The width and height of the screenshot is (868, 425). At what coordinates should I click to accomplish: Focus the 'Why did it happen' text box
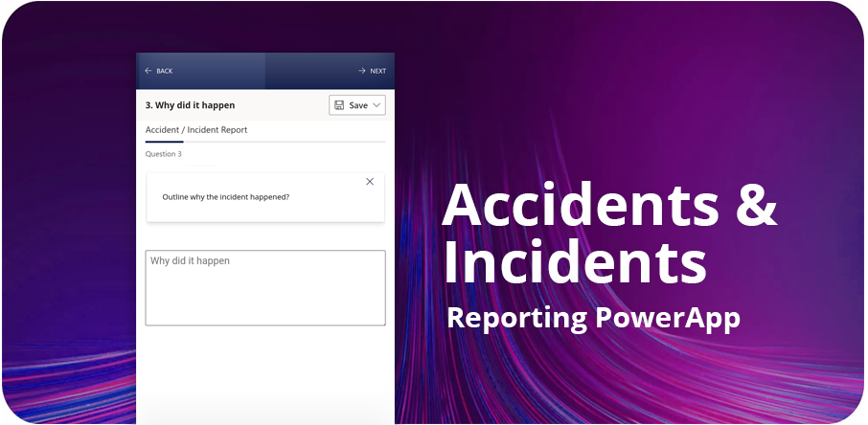click(x=265, y=288)
